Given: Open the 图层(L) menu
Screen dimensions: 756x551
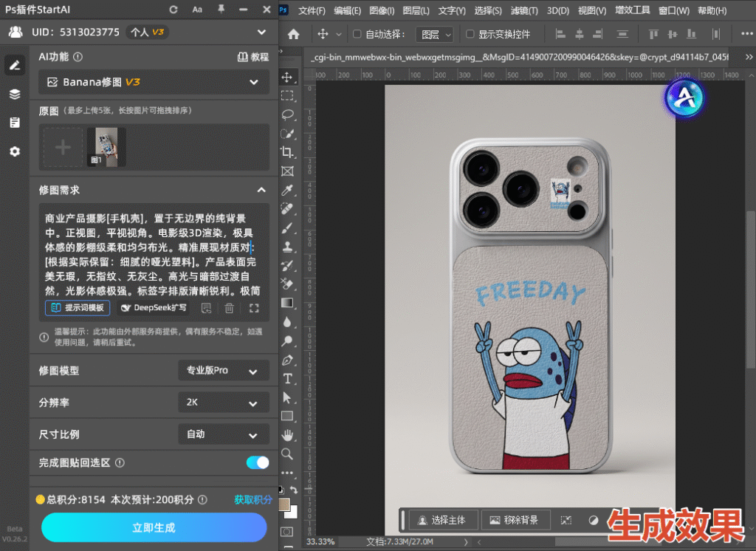Looking at the screenshot, I should (416, 10).
